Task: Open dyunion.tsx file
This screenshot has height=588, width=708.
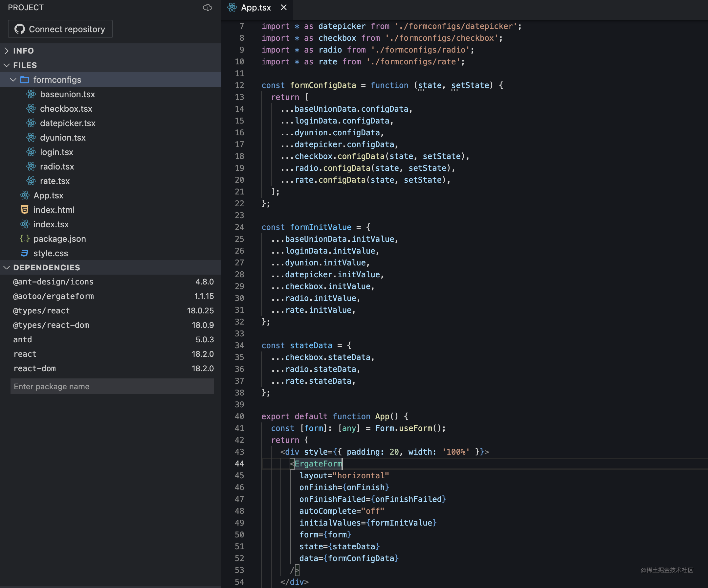Action: (x=63, y=138)
